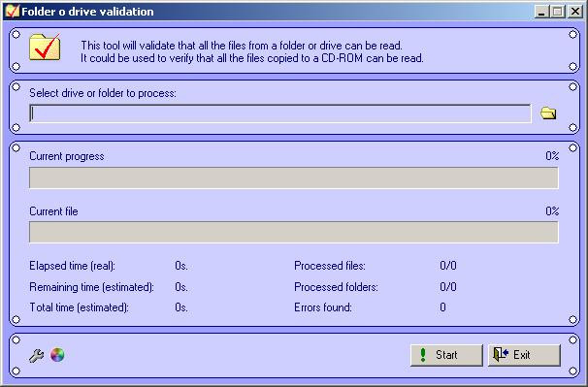Click the 'Current progress' label

pos(67,156)
